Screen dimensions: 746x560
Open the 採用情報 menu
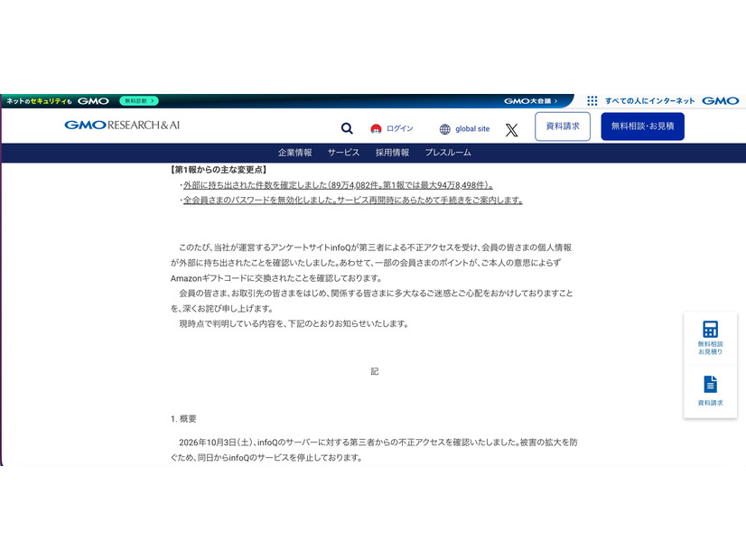[x=392, y=153]
